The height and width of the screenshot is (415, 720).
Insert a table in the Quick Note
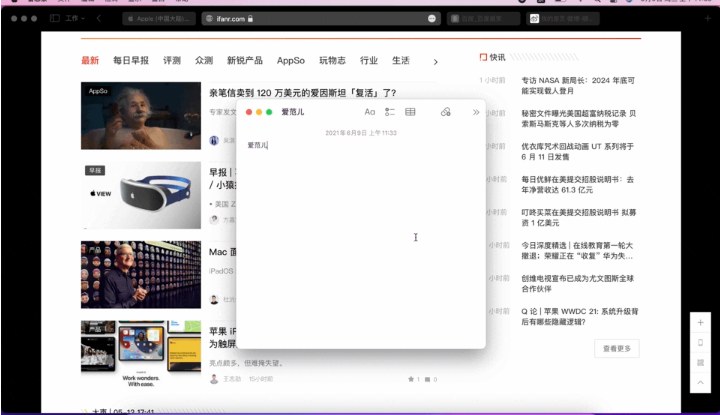410,112
